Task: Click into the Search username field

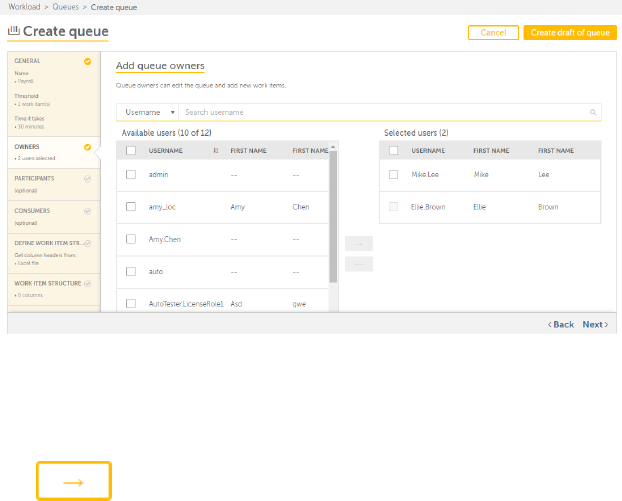Action: click(380, 113)
